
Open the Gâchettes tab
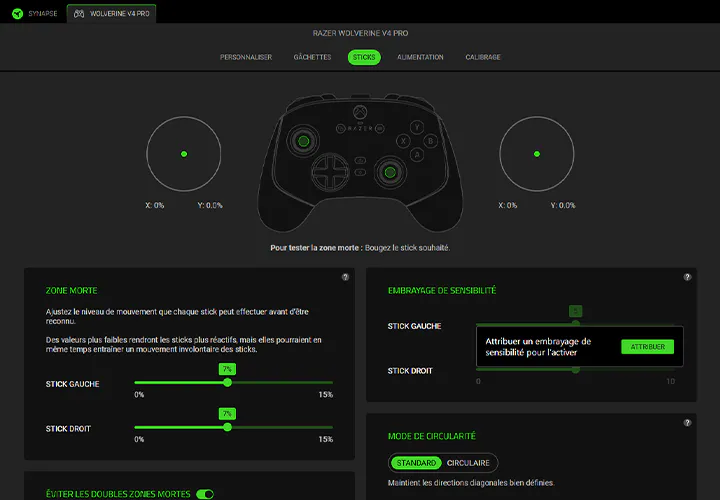click(x=312, y=57)
